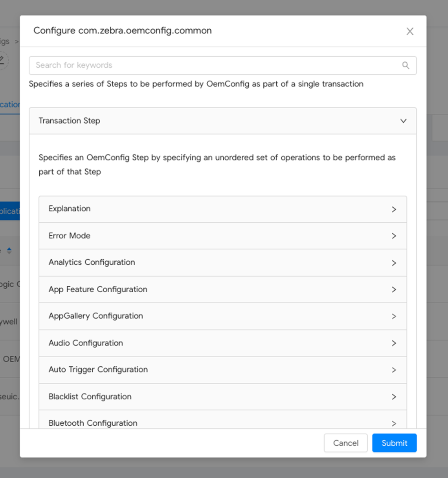Click the Cancel button
448x478 pixels.
[345, 443]
